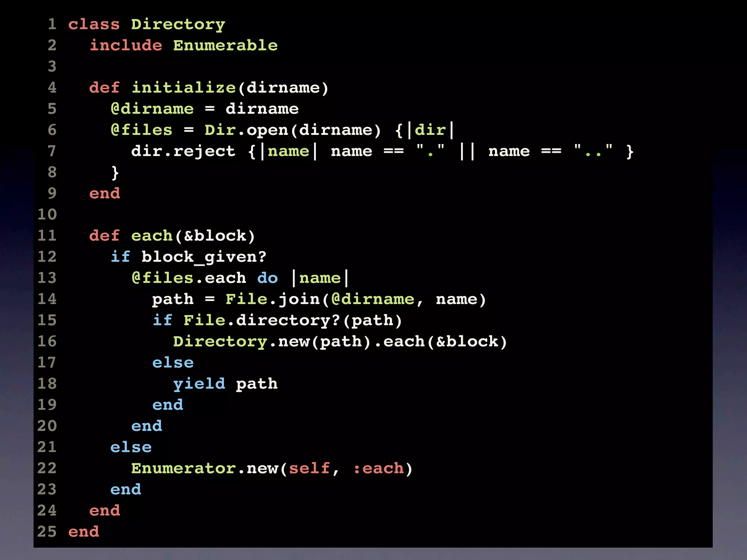
Task: Click the ':each' symbol on line 22
Action: coord(378,468)
